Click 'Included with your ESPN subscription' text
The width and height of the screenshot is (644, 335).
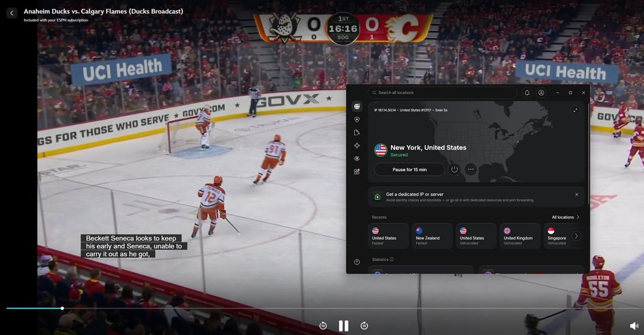point(56,20)
